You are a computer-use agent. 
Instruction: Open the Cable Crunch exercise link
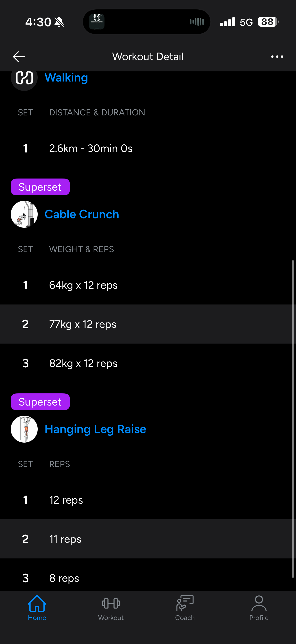(x=82, y=214)
